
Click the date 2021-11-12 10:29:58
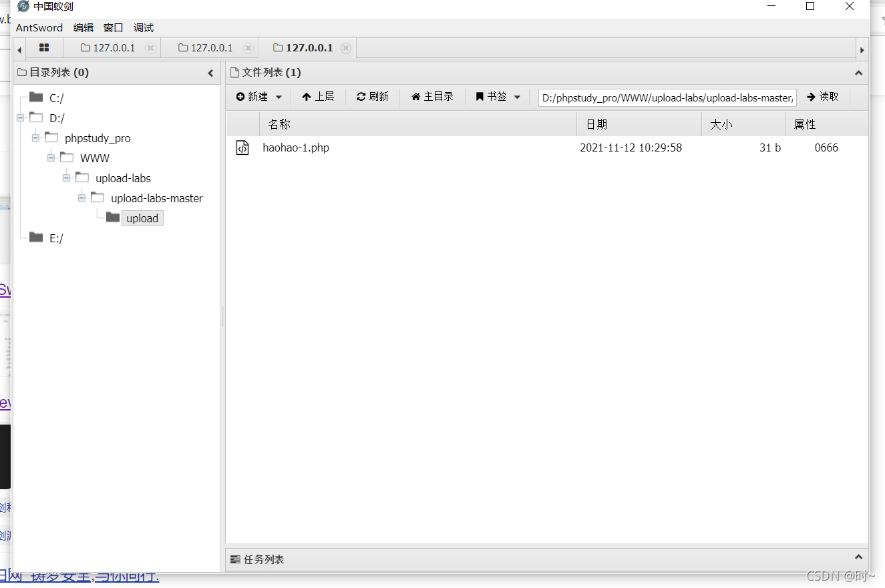click(631, 148)
